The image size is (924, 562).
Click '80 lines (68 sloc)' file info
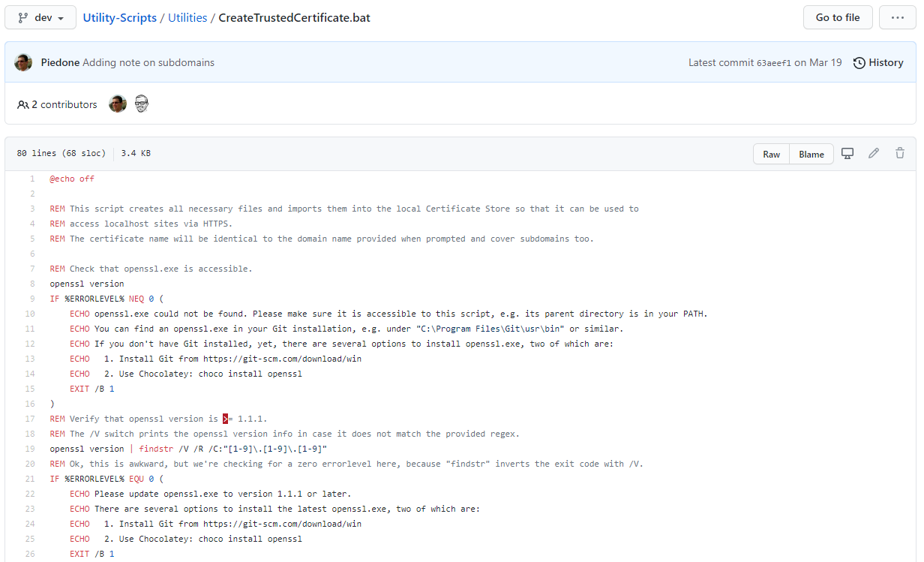click(61, 153)
